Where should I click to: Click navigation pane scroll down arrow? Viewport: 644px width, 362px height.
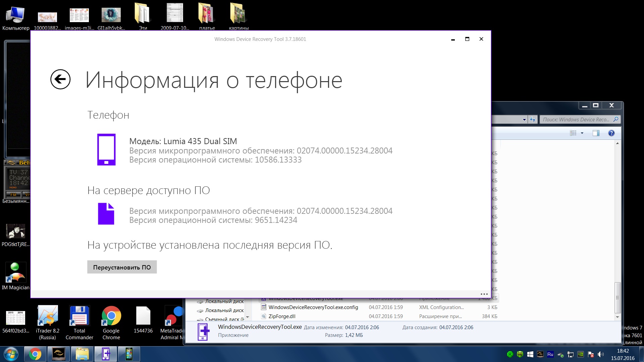[x=248, y=317]
